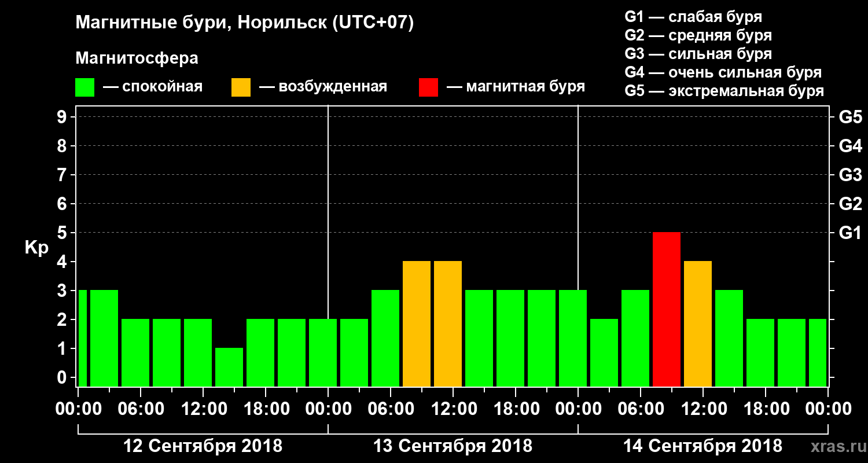Click the 'Магнитосфера' heading
868x463 pixels.
pyautogui.click(x=137, y=58)
